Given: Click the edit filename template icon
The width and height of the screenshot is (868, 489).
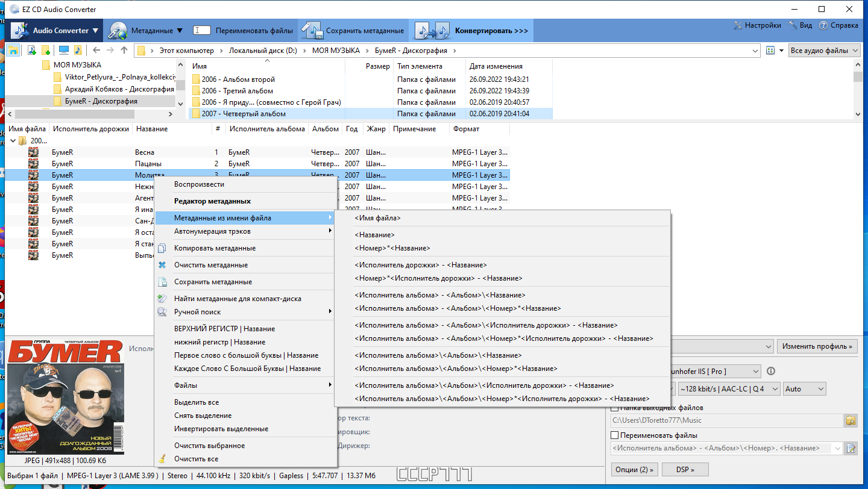Looking at the screenshot, I should point(851,448).
